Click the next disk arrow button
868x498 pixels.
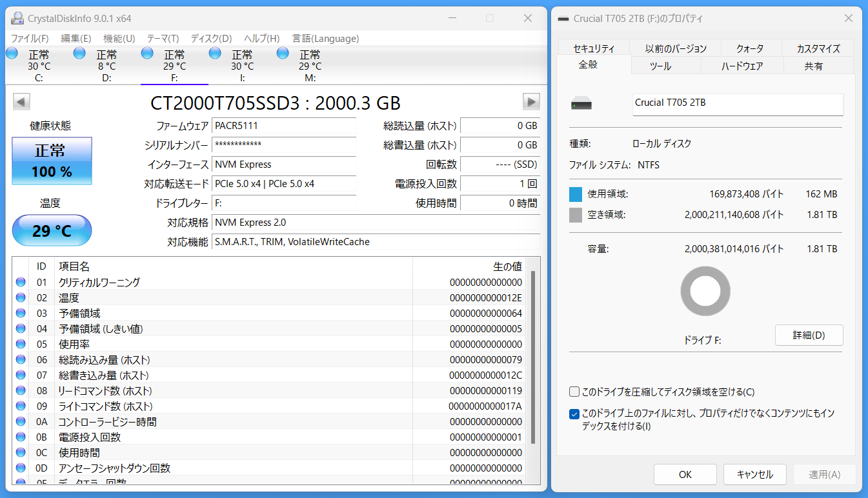tap(531, 102)
